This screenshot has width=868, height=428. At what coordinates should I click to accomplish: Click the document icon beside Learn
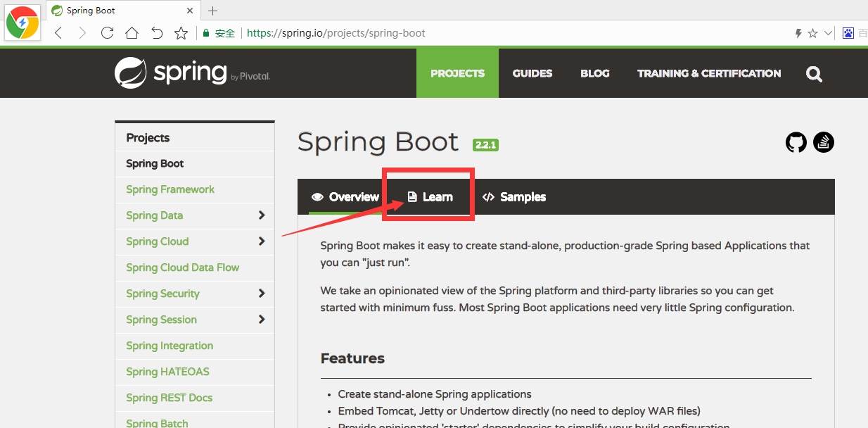click(x=411, y=197)
